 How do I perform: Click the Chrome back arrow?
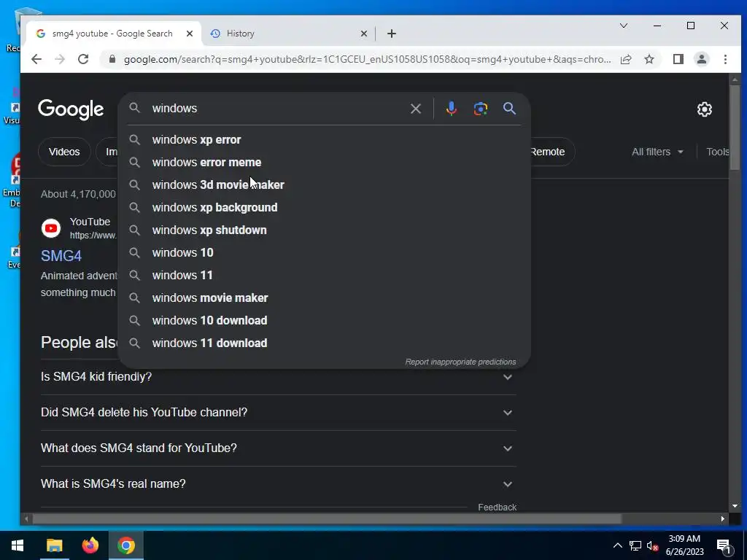36,59
